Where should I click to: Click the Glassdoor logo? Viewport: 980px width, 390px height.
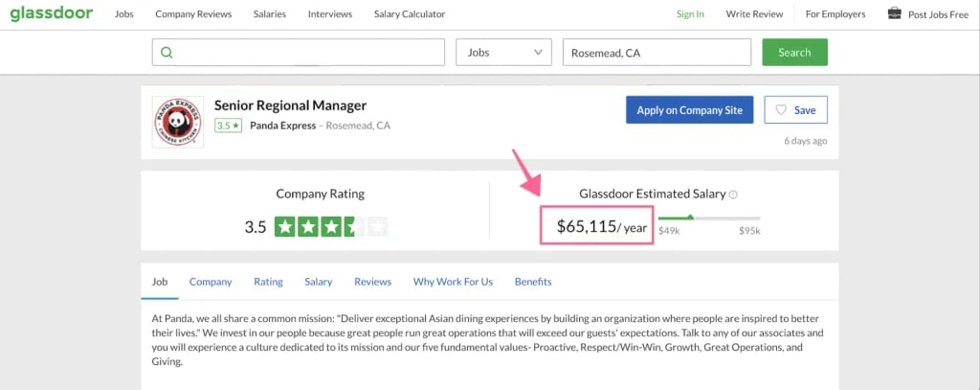pos(51,14)
